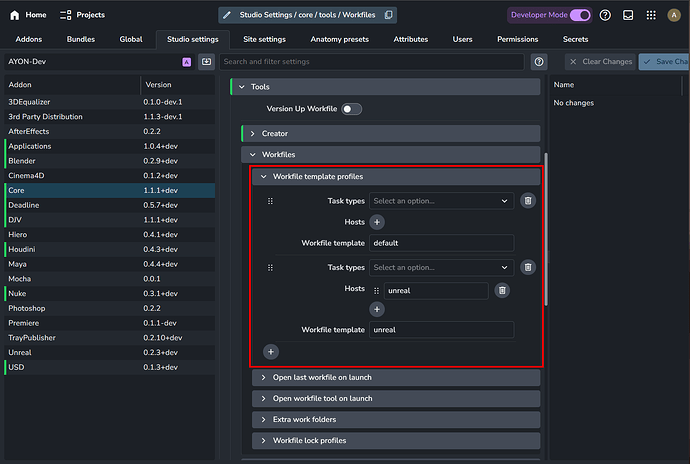
Task: Delete the second workfile template profile
Action: click(528, 267)
